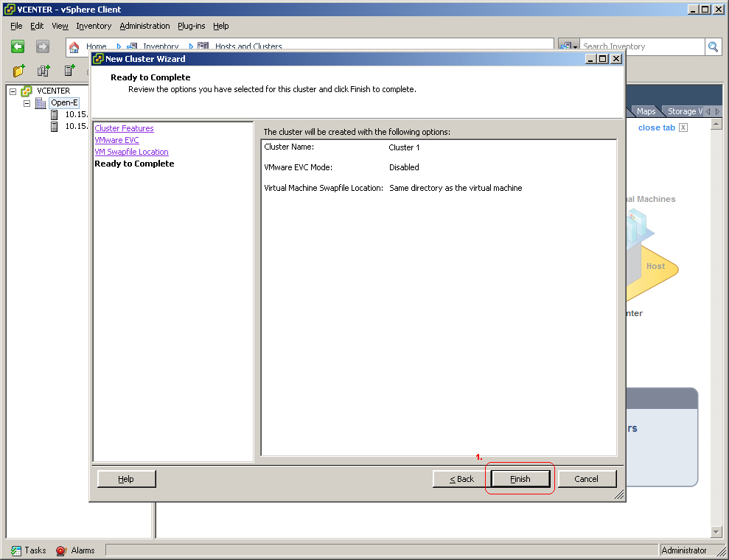
Task: Click the magnifier search icon
Action: [x=714, y=46]
